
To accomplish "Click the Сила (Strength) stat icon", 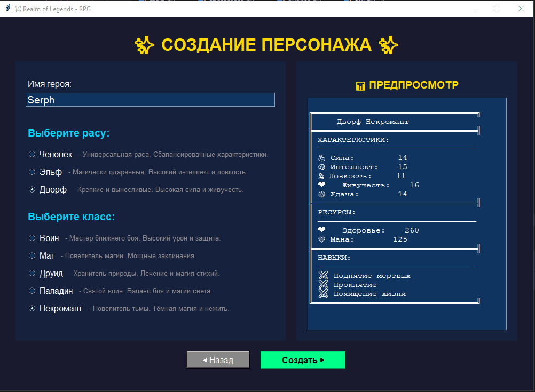I will (322, 157).
